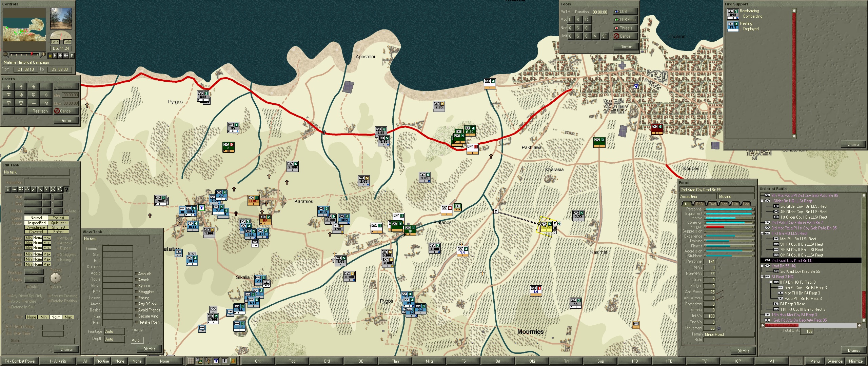Toggle Avoid Friends checkbox in View Task

(136, 310)
